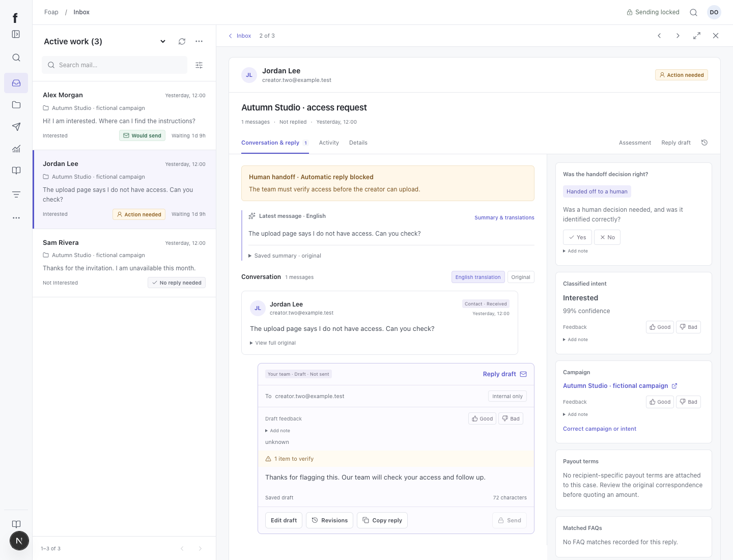733x560 pixels.
Task: Switch to the Details tab
Action: pyautogui.click(x=358, y=143)
